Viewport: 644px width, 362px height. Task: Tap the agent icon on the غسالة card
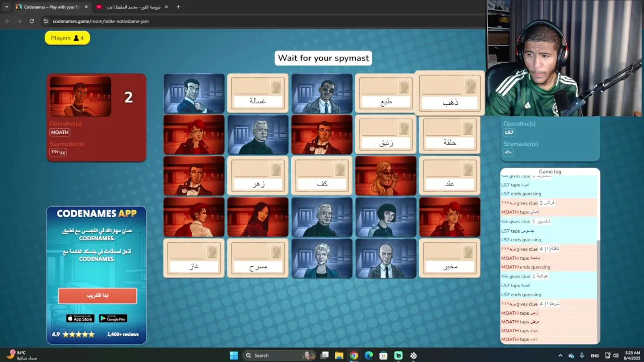pyautogui.click(x=276, y=87)
